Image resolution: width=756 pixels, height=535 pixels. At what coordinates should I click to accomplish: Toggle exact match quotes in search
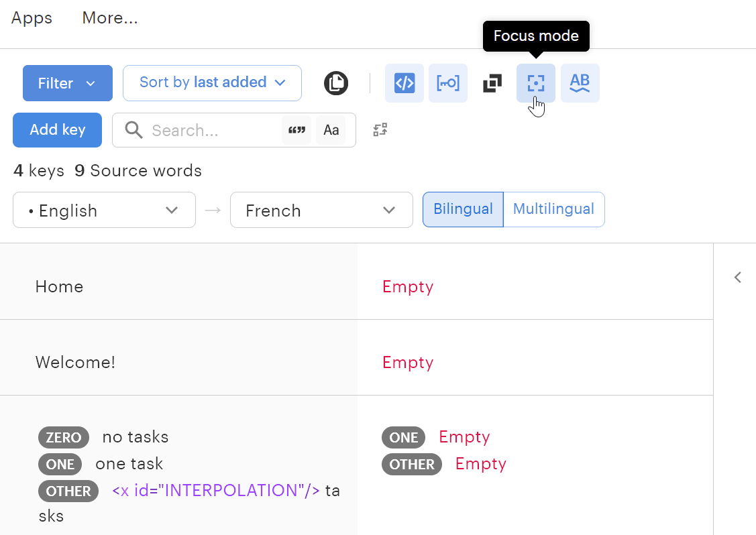296,130
